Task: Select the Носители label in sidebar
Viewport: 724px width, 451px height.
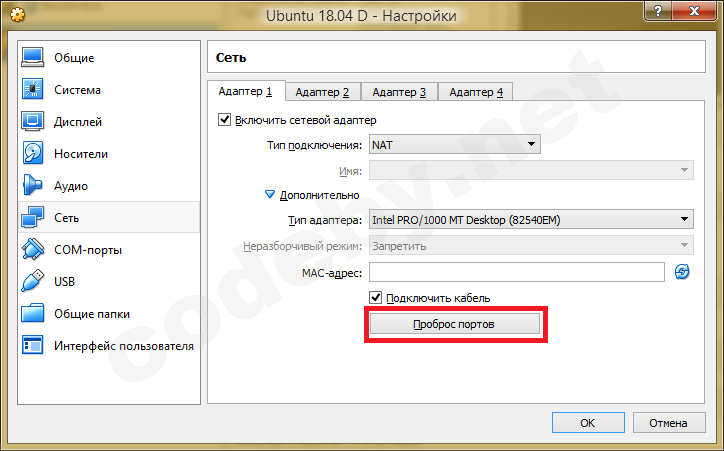Action: [x=81, y=154]
